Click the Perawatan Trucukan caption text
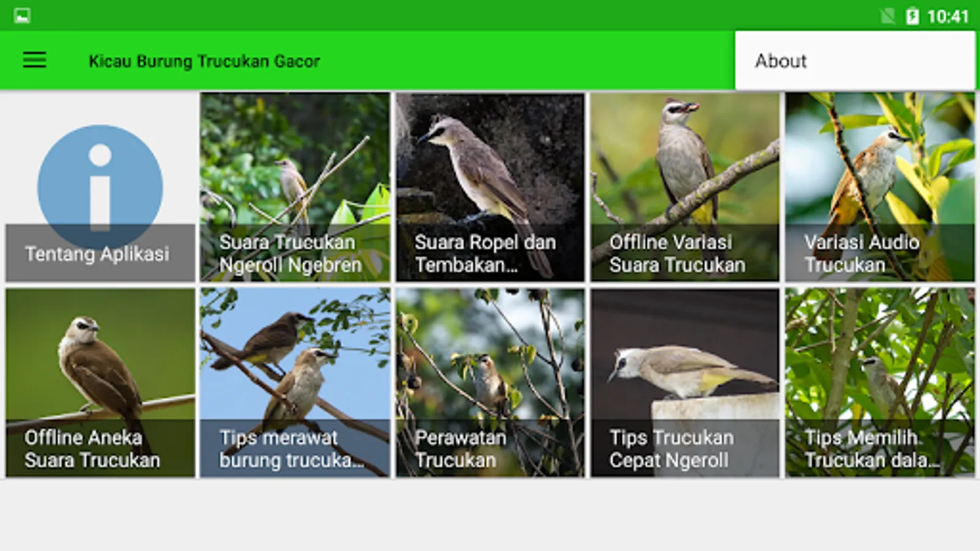Screen dimensions: 980x551 461,449
